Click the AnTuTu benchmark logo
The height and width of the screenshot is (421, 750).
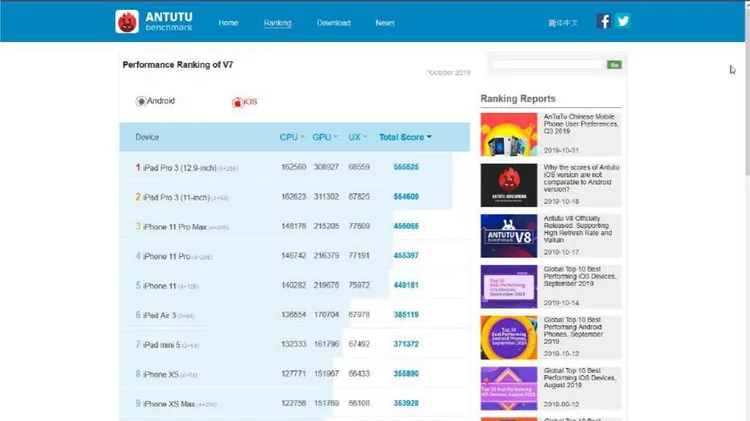[154, 22]
